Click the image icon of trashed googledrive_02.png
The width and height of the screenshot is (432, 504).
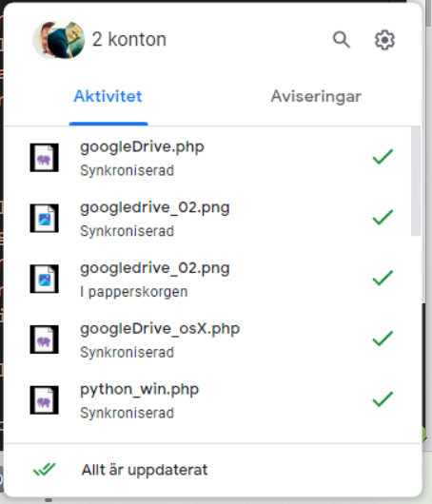[45, 279]
